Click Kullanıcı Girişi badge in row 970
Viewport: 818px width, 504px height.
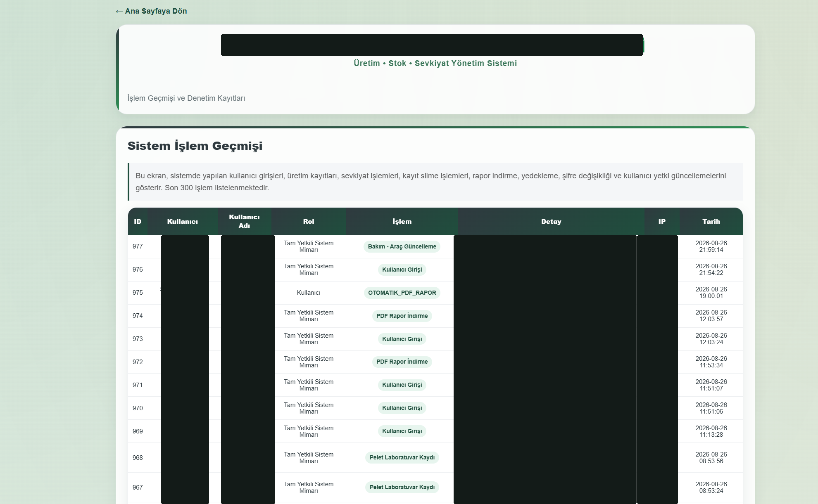pyautogui.click(x=402, y=408)
